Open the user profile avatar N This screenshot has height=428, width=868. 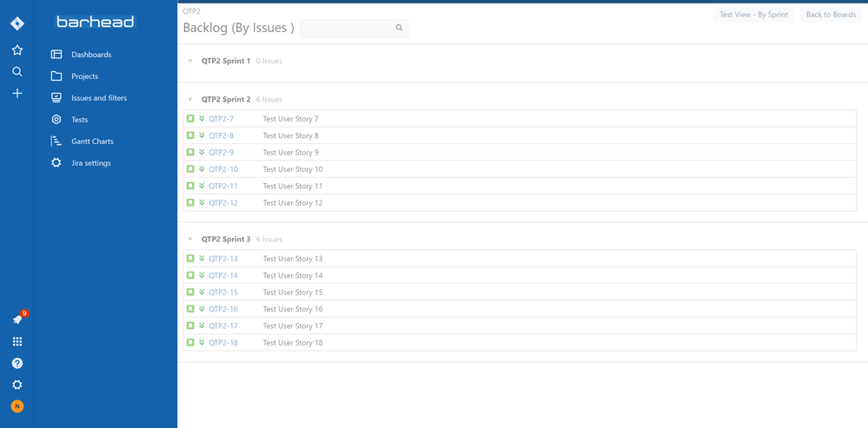tap(17, 406)
